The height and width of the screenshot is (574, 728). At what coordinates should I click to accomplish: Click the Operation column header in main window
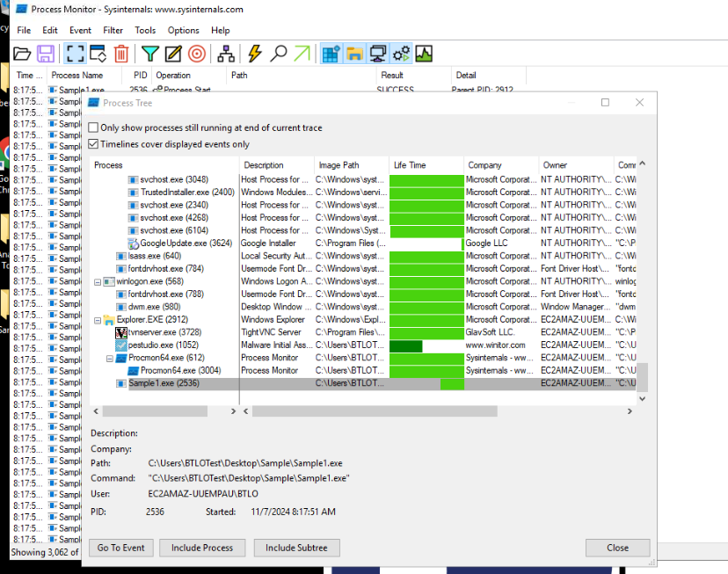click(189, 76)
